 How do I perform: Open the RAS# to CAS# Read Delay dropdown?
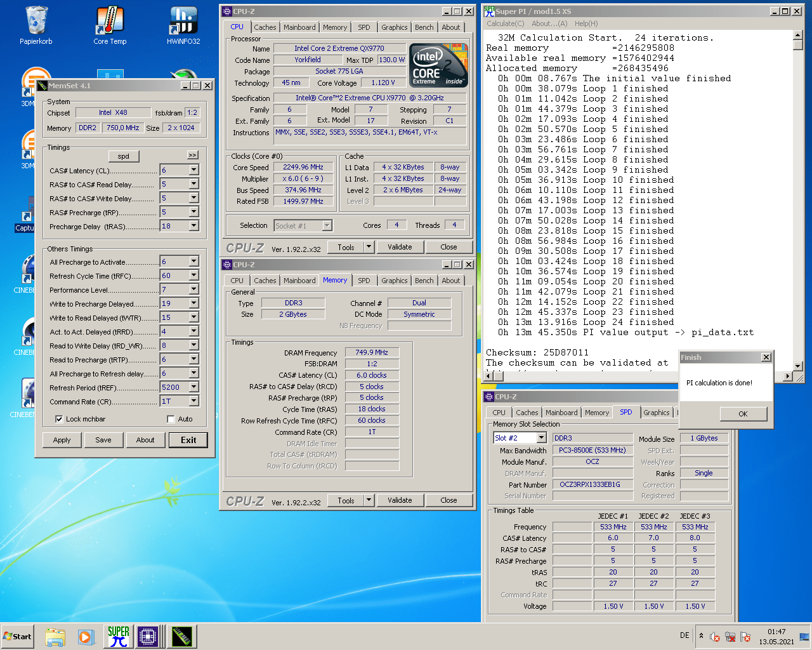click(x=194, y=184)
